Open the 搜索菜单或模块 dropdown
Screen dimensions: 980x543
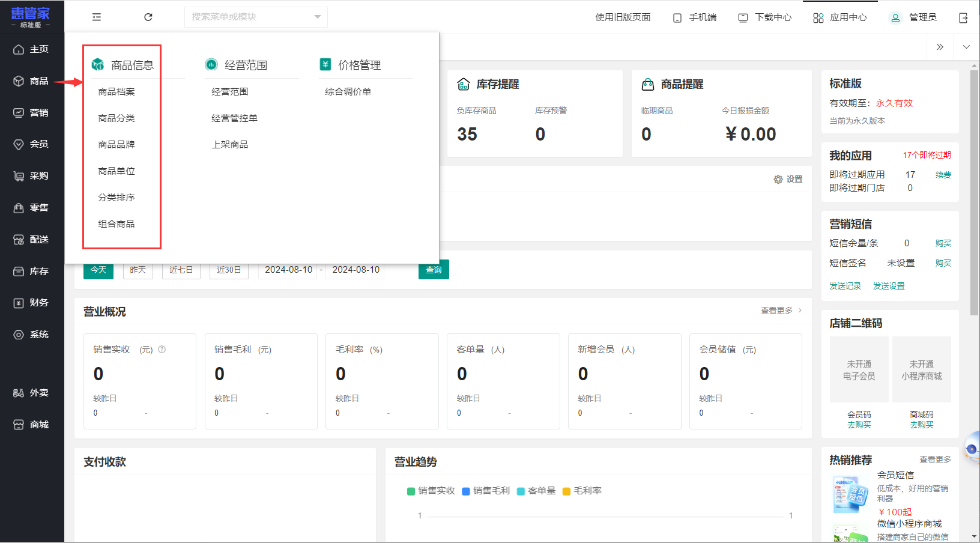pyautogui.click(x=256, y=17)
